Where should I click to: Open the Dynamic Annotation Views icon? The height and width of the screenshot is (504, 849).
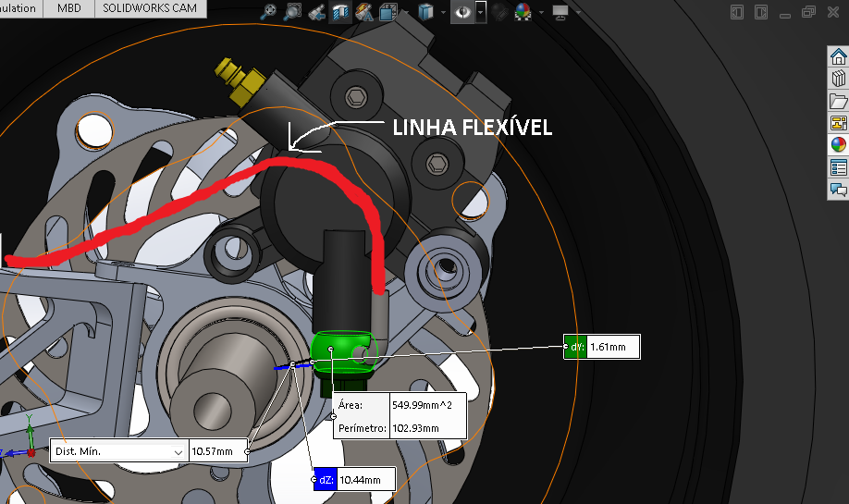tap(364, 12)
